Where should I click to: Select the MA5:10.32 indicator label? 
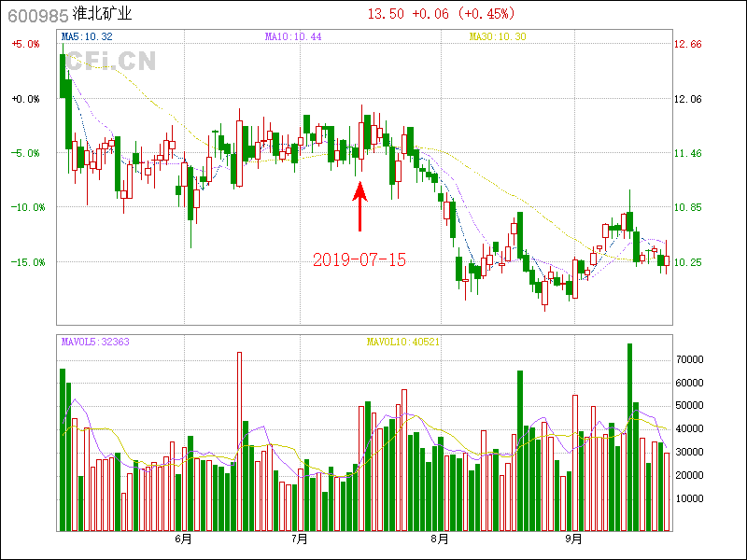tap(87, 36)
